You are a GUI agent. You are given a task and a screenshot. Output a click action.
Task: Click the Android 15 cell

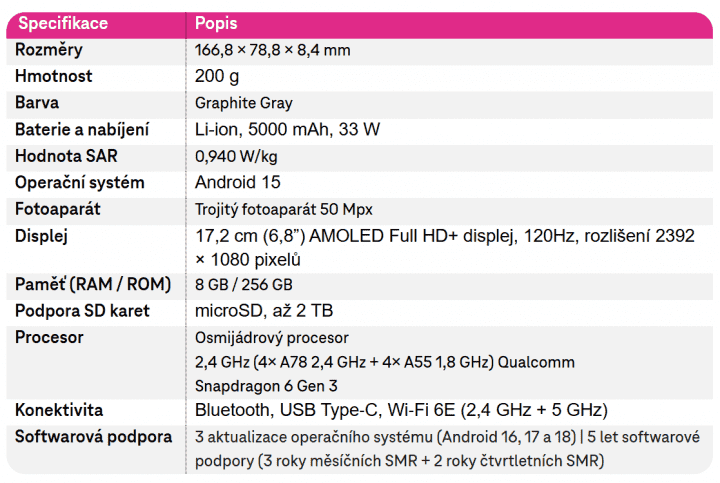tap(237, 183)
